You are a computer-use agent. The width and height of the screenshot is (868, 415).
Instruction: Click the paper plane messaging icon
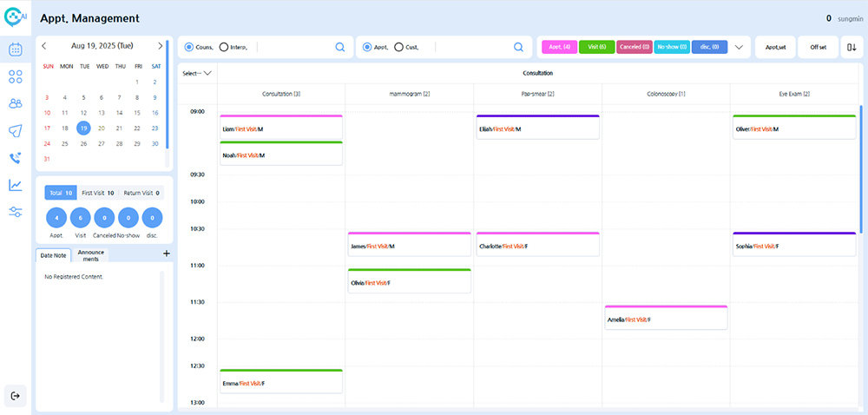tap(16, 130)
